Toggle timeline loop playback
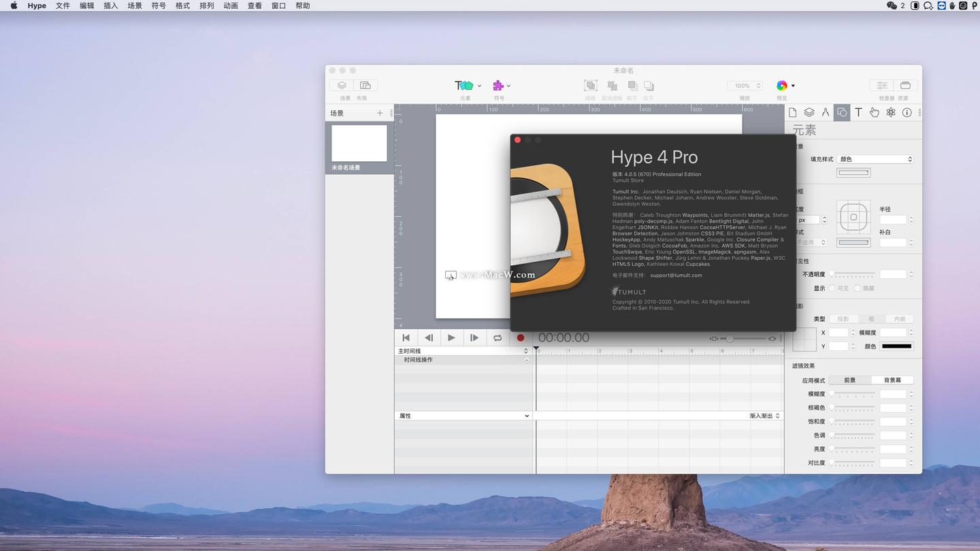980x551 pixels. coord(497,337)
